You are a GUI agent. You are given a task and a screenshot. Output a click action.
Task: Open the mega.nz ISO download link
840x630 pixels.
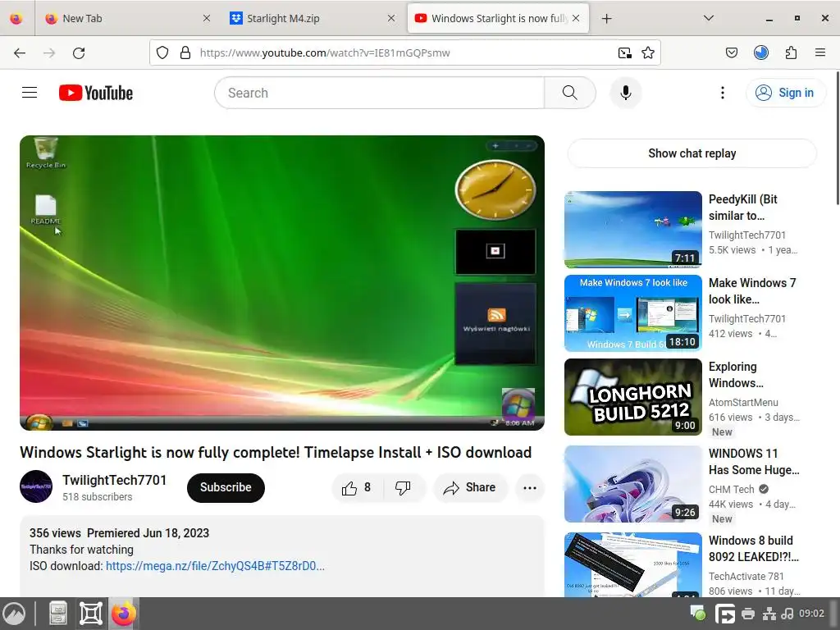coord(215,566)
